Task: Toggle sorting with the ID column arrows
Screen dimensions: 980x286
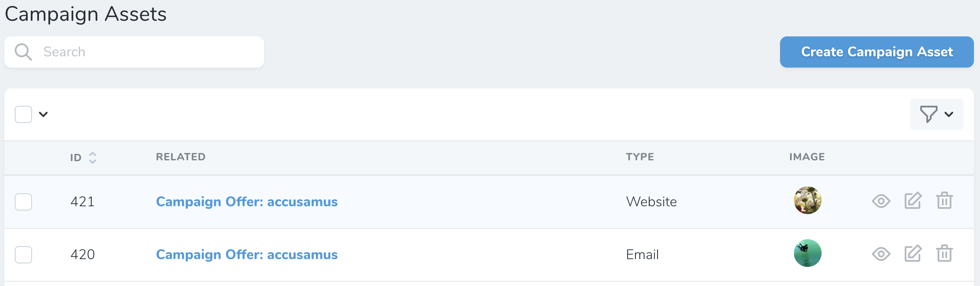Action: (92, 158)
